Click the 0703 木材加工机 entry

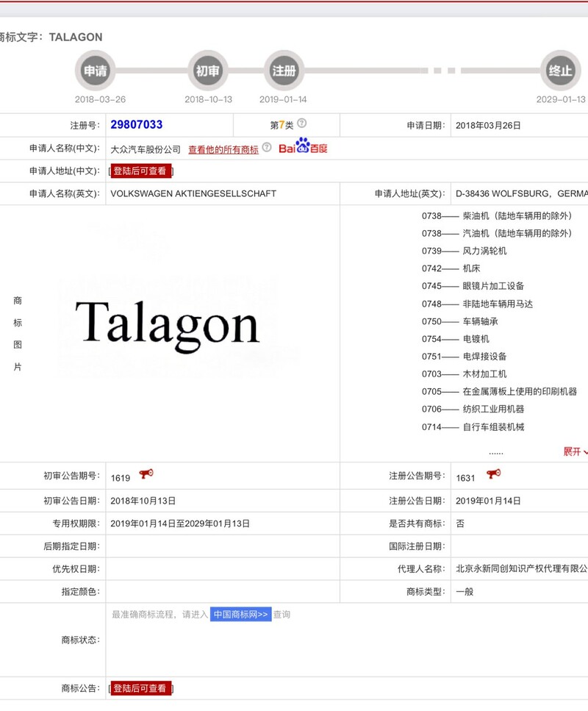(465, 374)
